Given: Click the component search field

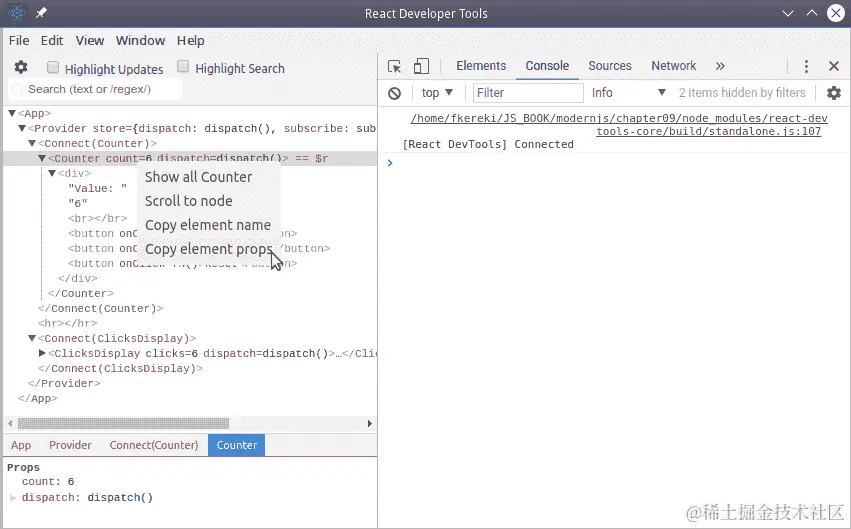Looking at the screenshot, I should [95, 90].
